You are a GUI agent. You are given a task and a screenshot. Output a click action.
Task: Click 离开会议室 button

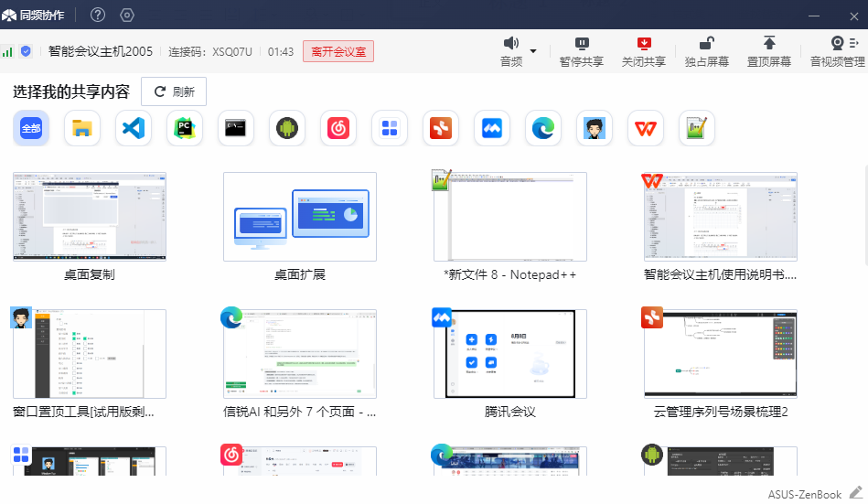coord(338,51)
